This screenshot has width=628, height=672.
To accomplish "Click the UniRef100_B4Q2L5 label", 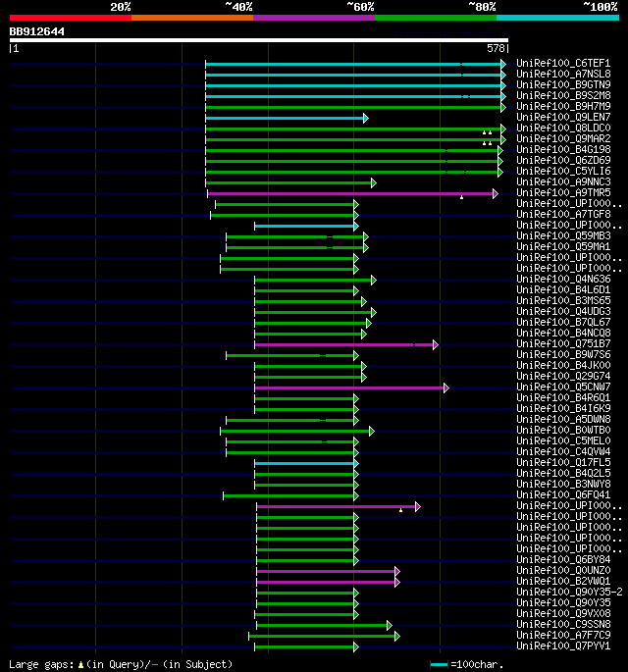I will [563, 474].
